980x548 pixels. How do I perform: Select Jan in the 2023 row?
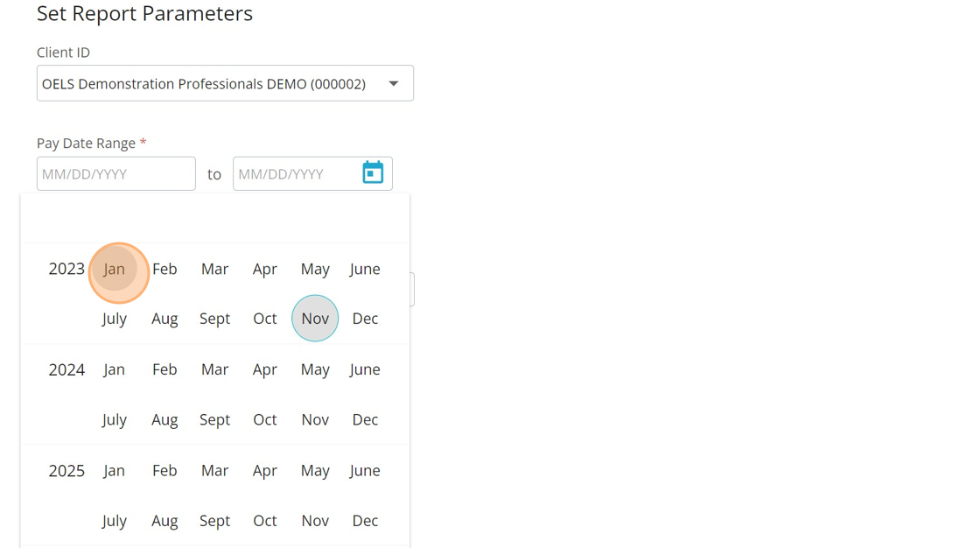coord(115,270)
